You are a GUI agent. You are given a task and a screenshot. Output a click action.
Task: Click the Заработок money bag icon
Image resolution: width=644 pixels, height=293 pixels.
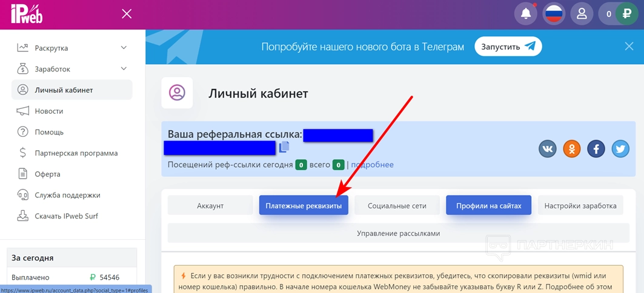(x=22, y=69)
